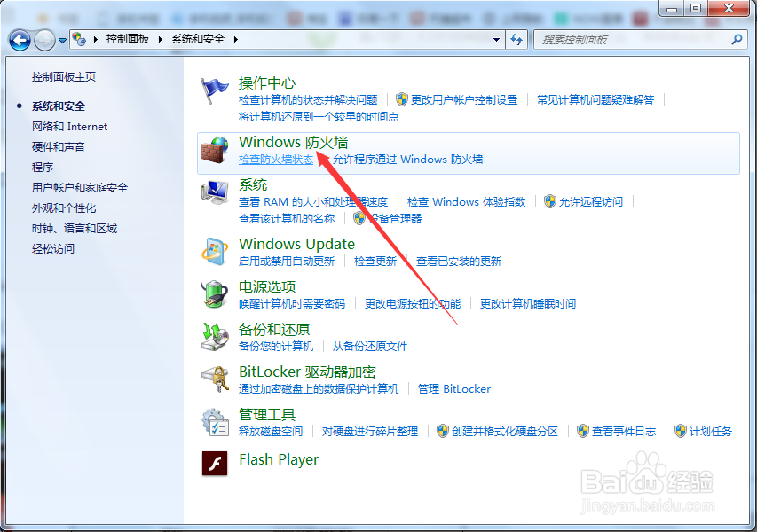Viewport: 757px width, 532px height.
Task: Click 更改计算机睡眠时间 link
Action: (x=528, y=304)
